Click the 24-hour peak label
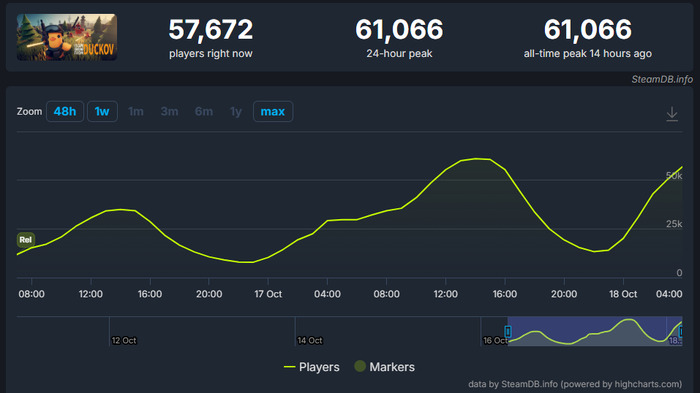 tap(399, 54)
